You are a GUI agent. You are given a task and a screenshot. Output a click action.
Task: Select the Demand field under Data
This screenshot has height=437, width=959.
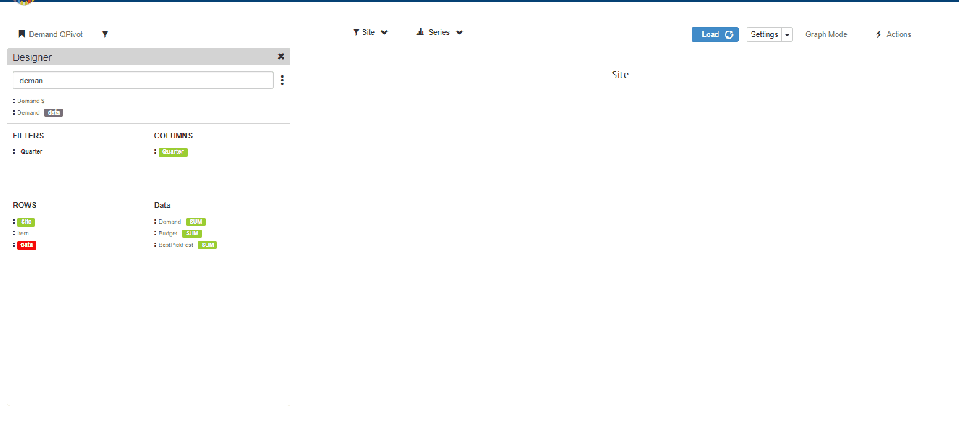[x=169, y=222]
